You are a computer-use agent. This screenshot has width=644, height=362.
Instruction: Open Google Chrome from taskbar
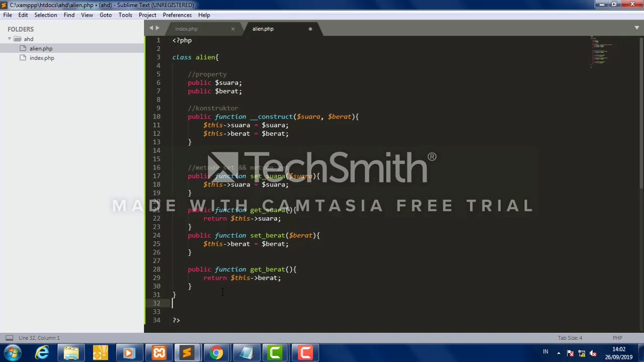pyautogui.click(x=216, y=353)
